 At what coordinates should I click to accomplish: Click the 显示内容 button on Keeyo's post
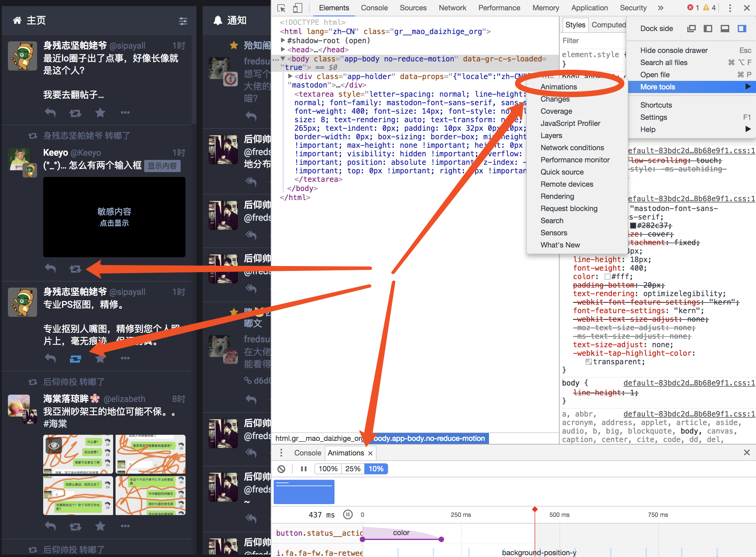[x=162, y=166]
